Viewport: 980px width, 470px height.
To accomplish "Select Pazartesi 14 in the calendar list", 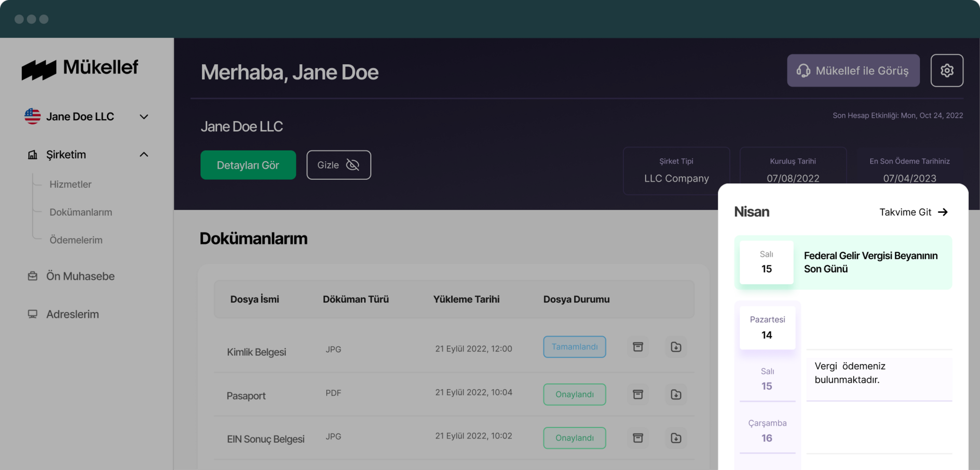I will pyautogui.click(x=767, y=327).
